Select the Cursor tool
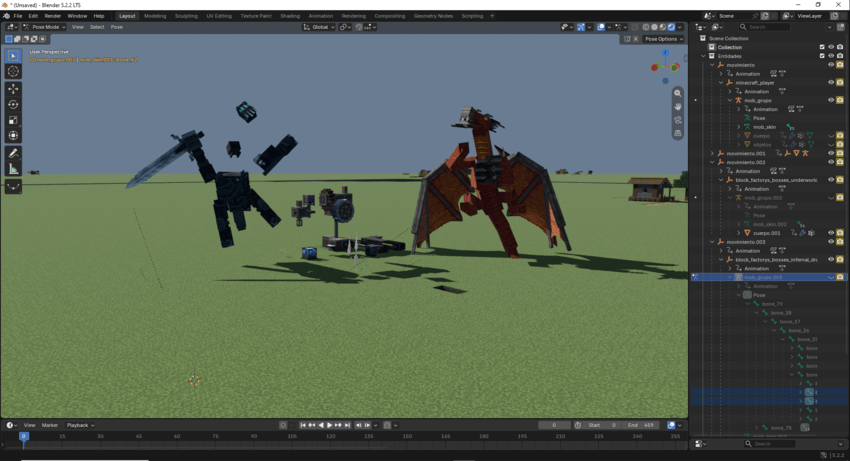850x461 pixels. click(13, 72)
